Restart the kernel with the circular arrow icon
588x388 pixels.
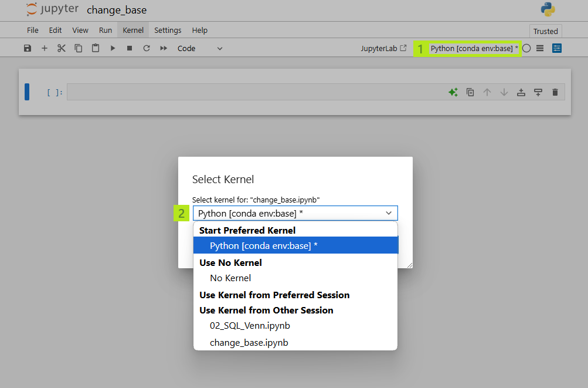click(x=147, y=48)
